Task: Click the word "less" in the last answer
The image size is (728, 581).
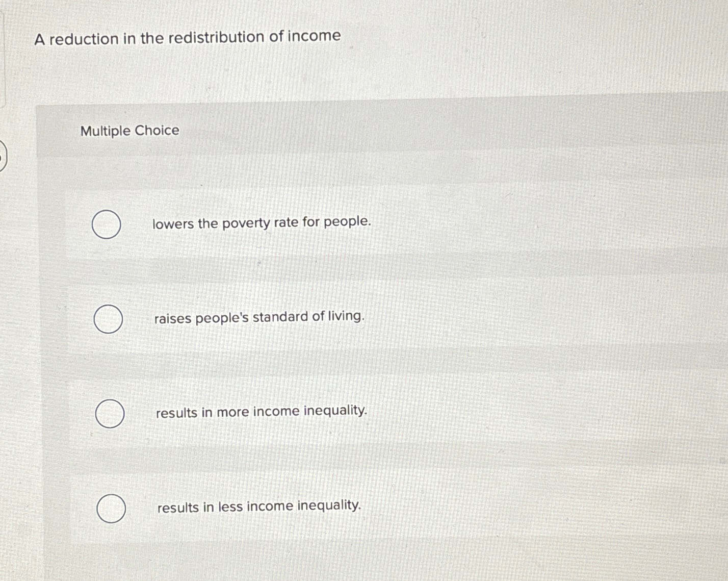Action: coord(230,507)
